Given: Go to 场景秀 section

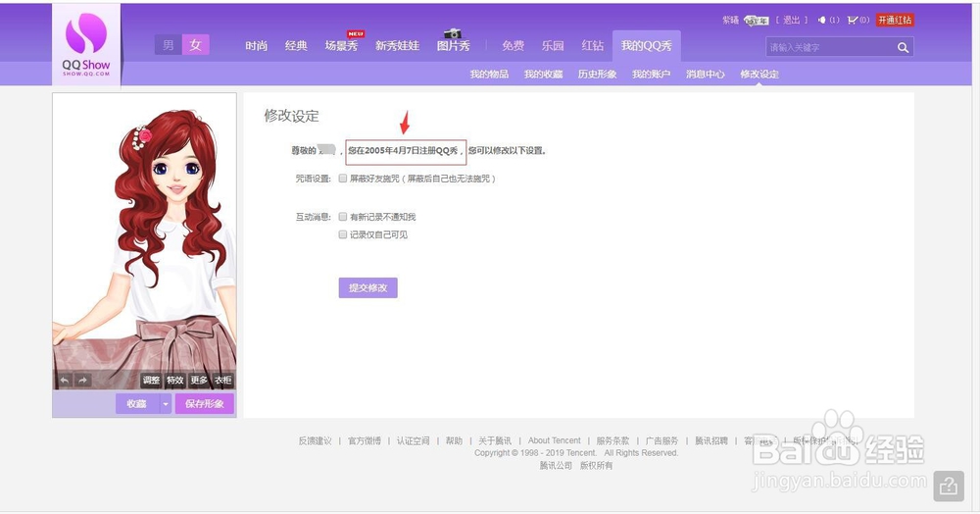Looking at the screenshot, I should click(x=341, y=46).
